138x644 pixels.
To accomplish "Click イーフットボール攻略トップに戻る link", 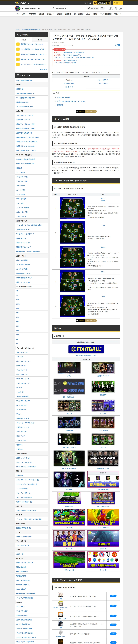I will coord(86,355).
